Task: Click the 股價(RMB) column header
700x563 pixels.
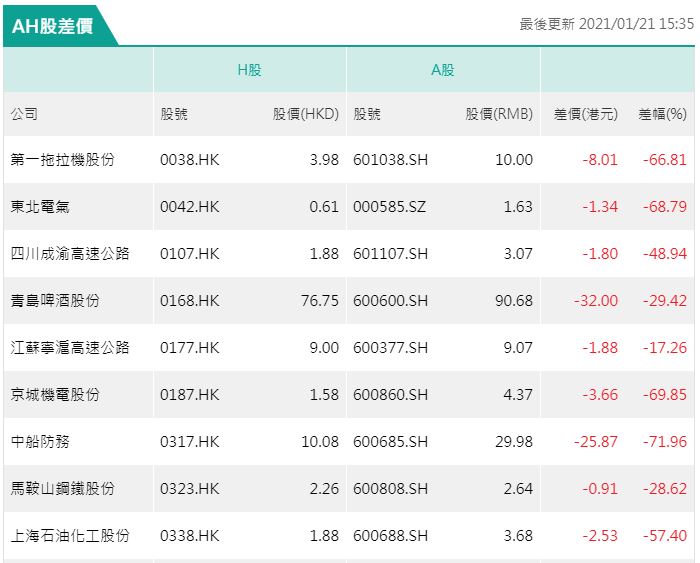Action: [x=499, y=114]
